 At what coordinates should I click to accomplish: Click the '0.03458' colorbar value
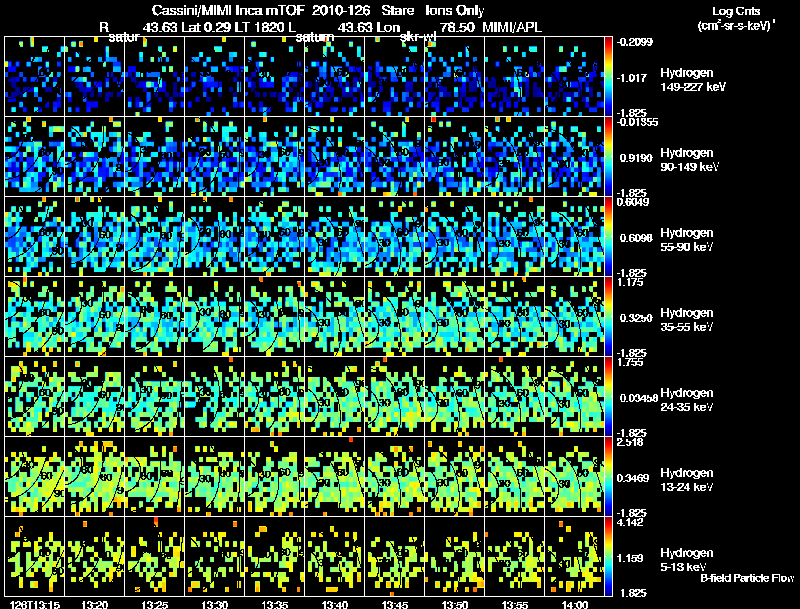tap(638, 398)
